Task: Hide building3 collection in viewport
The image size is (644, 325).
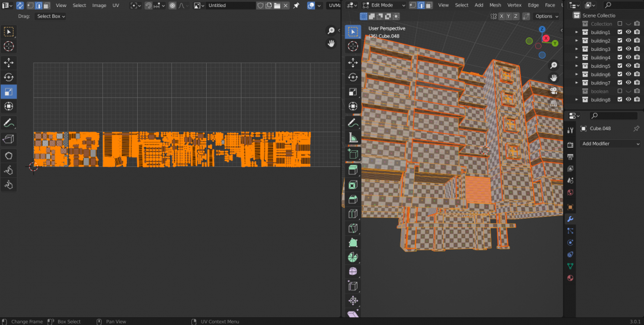Action: (x=628, y=49)
